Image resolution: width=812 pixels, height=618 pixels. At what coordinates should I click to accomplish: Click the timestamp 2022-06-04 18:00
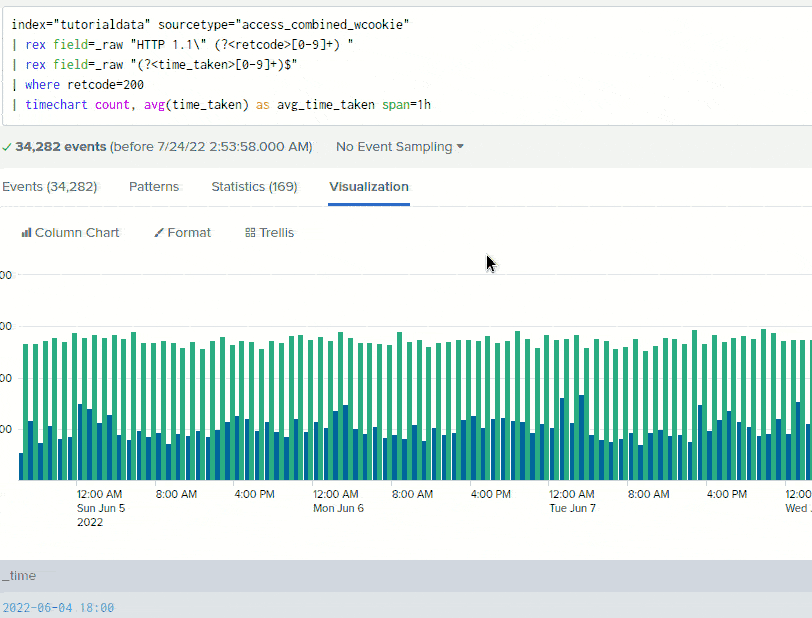coord(58,607)
